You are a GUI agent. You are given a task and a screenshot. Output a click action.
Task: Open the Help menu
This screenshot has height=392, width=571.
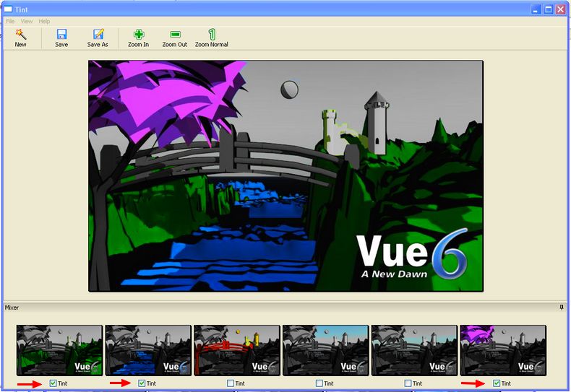(44, 21)
